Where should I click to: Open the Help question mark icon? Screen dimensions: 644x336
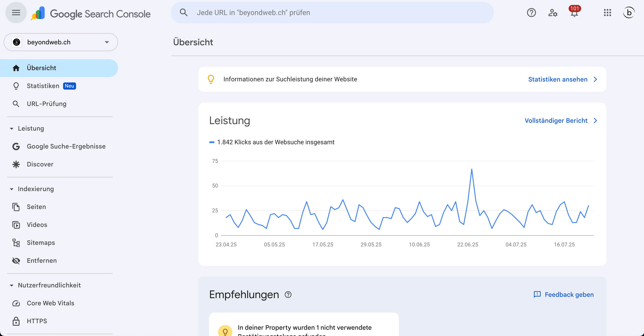pos(531,13)
